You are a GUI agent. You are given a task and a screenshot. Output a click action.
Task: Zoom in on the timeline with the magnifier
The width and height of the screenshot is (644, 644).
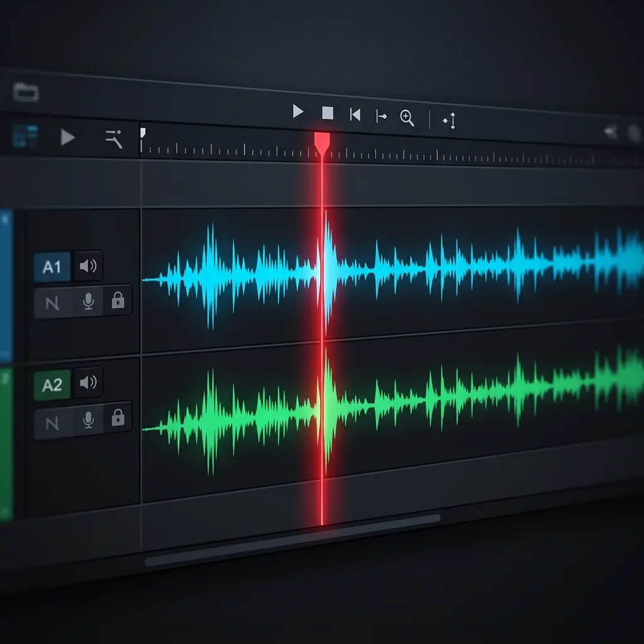407,118
